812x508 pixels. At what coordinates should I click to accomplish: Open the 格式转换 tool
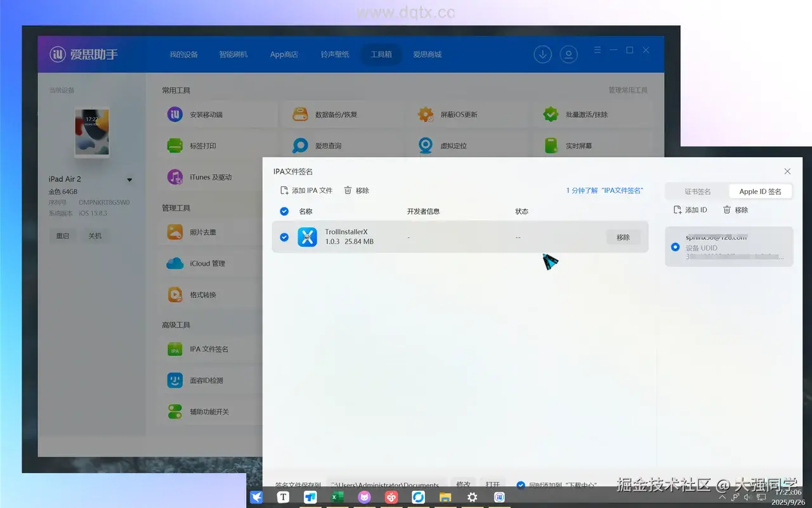tap(211, 295)
